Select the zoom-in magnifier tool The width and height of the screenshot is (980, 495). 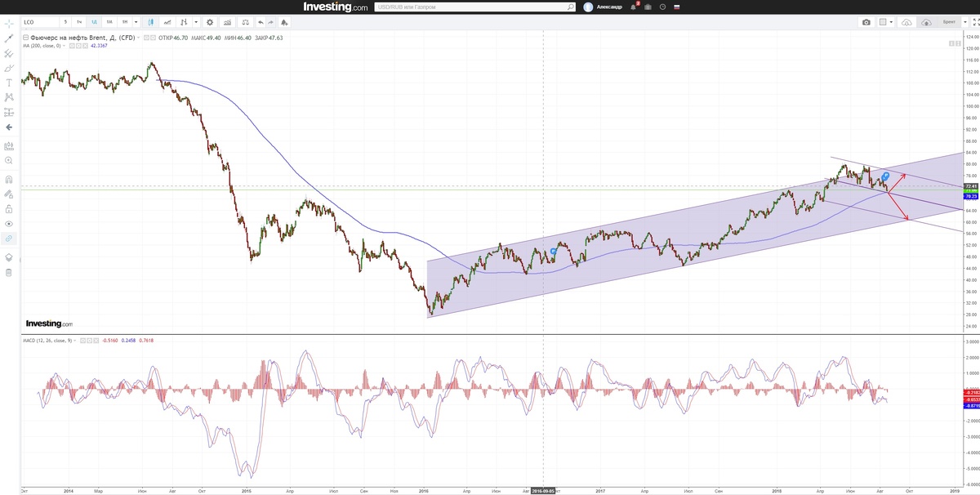point(9,161)
